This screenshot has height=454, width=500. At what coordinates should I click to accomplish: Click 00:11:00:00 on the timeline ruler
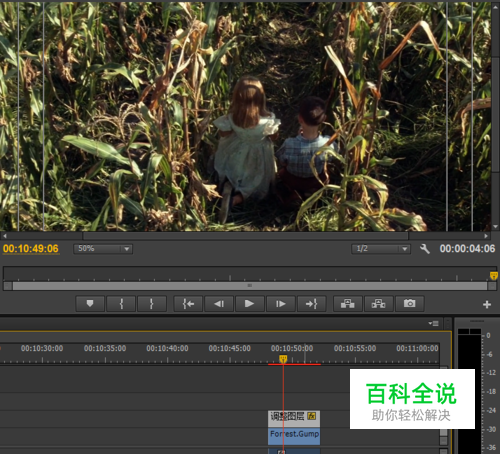[x=417, y=348]
